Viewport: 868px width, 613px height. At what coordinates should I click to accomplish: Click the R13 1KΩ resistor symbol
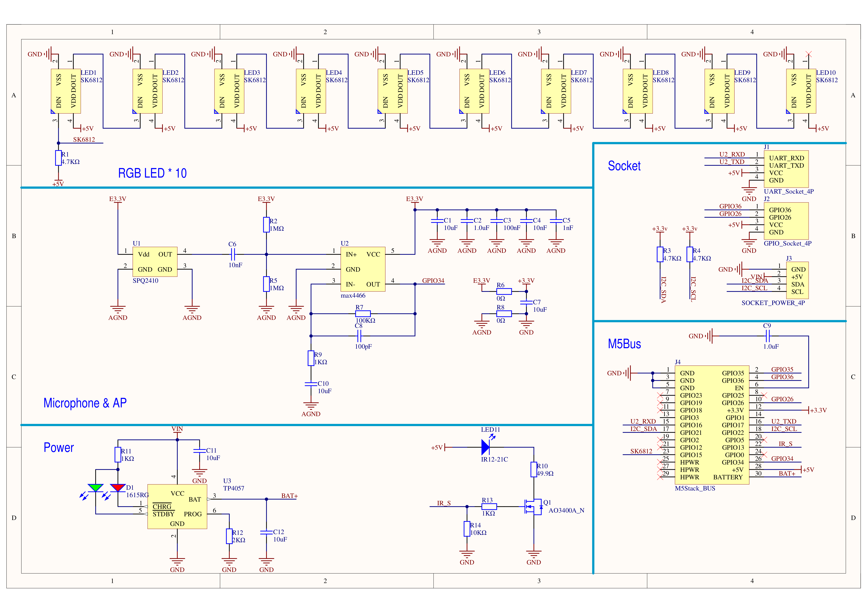pos(489,506)
